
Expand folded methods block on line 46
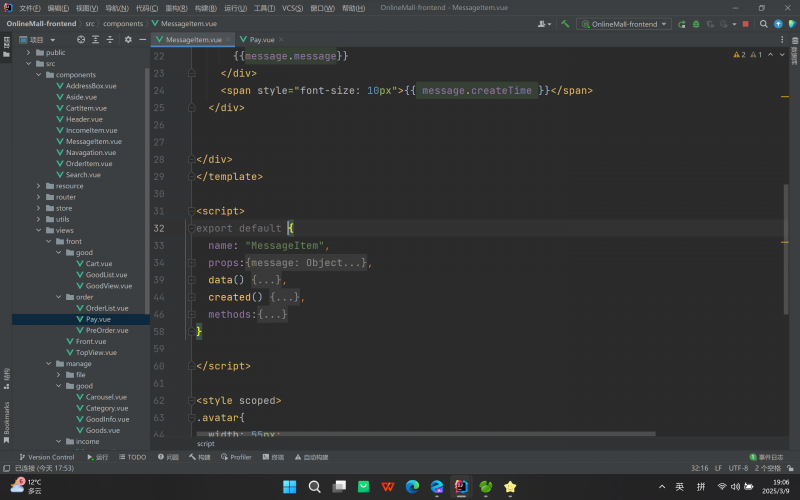pos(192,314)
